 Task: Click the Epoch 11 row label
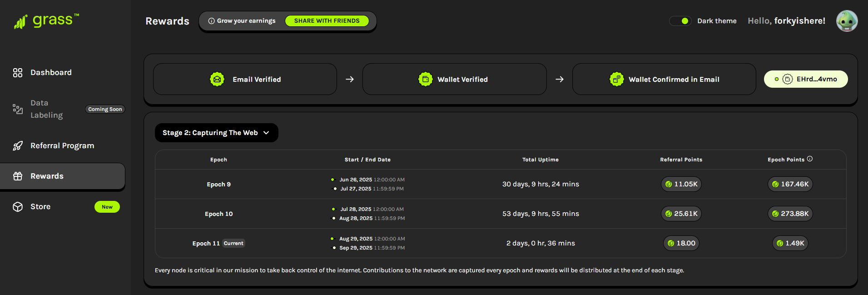206,243
